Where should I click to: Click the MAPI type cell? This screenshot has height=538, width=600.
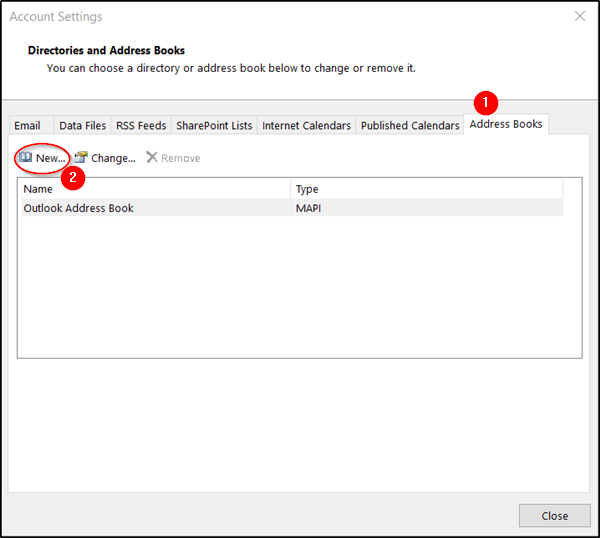pos(308,208)
